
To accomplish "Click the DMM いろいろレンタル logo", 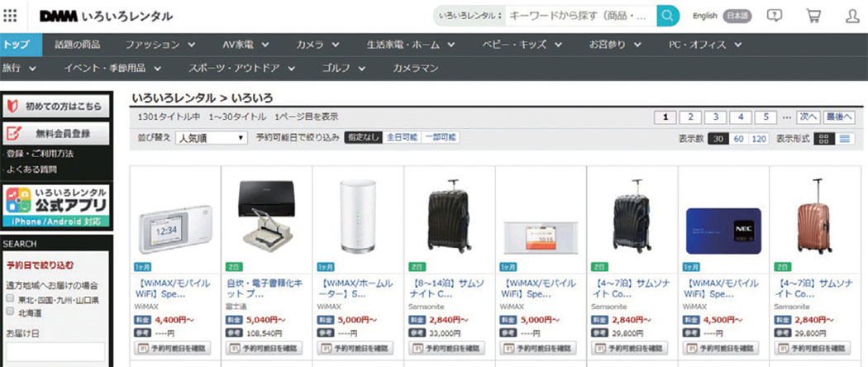I will pos(107,16).
